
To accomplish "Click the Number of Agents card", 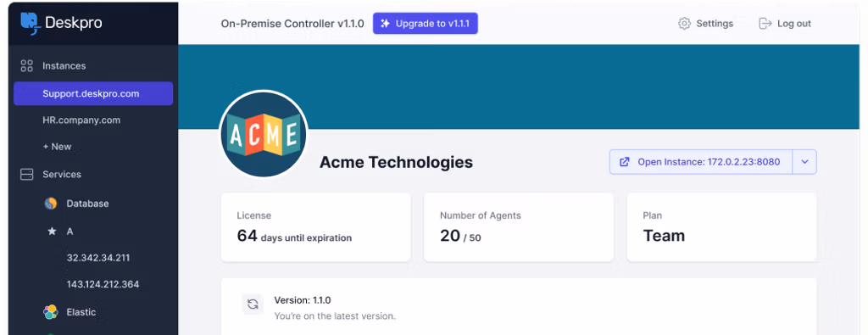I will [519, 227].
